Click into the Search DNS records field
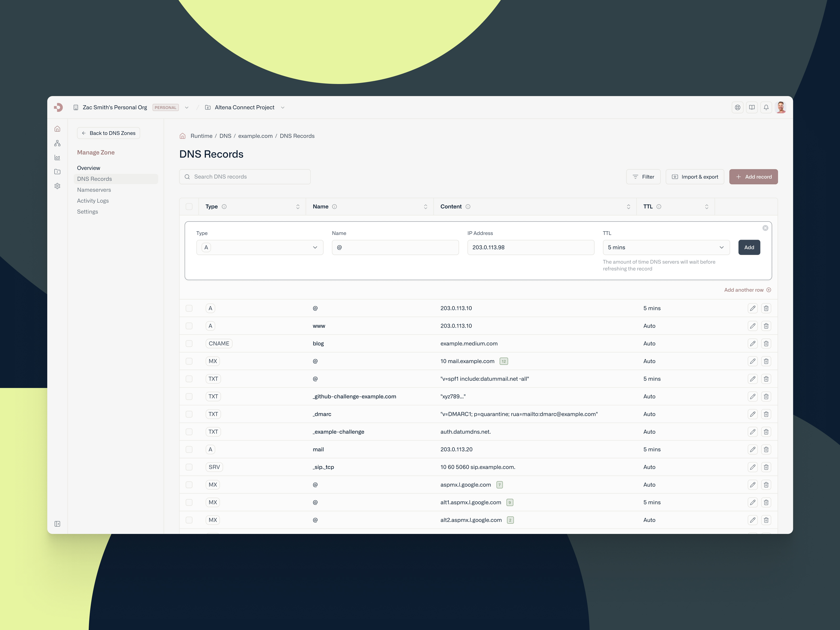Viewport: 840px width, 630px height. [x=245, y=177]
